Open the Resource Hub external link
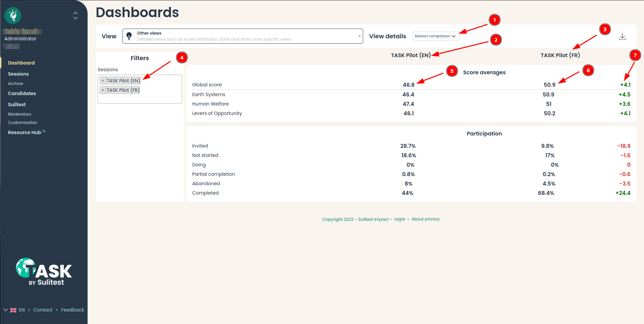 (x=27, y=132)
